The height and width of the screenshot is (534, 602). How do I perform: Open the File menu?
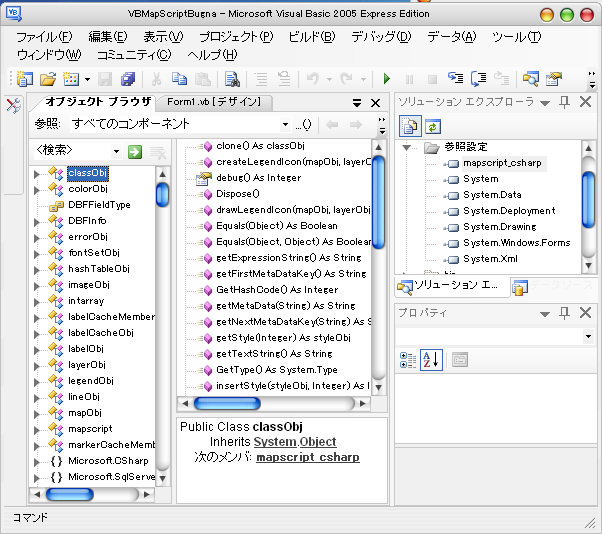(44, 37)
